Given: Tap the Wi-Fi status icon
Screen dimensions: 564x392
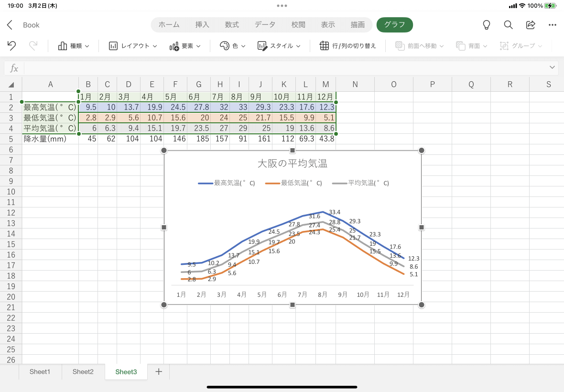Looking at the screenshot, I should pyautogui.click(x=522, y=6).
